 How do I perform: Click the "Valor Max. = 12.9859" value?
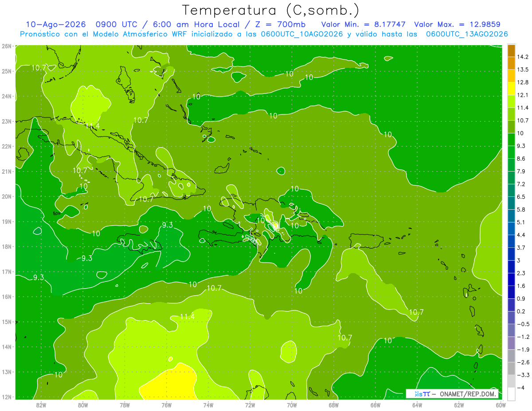pyautogui.click(x=458, y=24)
